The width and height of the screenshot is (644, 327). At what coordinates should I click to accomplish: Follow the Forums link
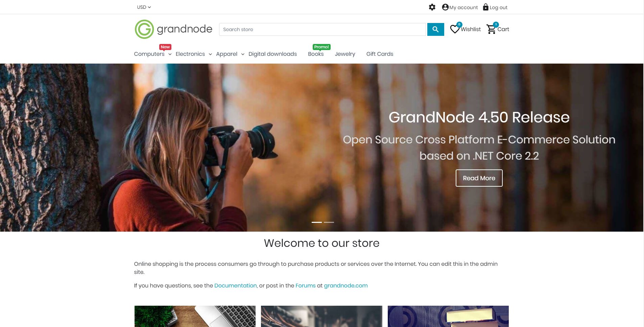click(306, 285)
